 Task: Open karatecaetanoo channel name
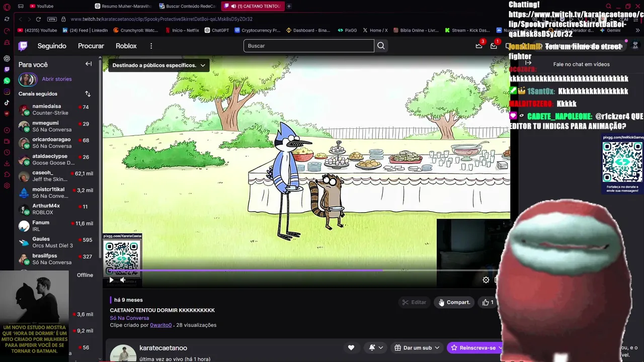coord(163,348)
